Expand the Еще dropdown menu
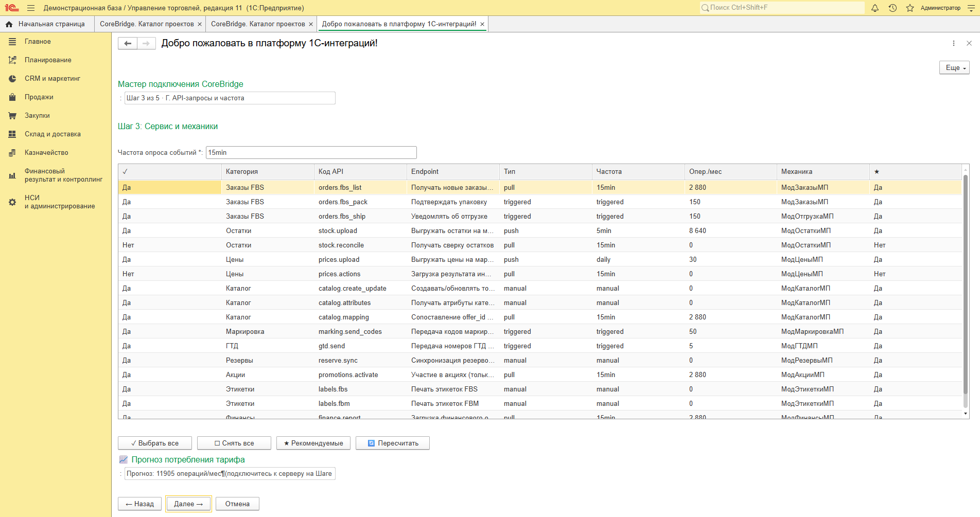Image resolution: width=980 pixels, height=517 pixels. [x=954, y=68]
